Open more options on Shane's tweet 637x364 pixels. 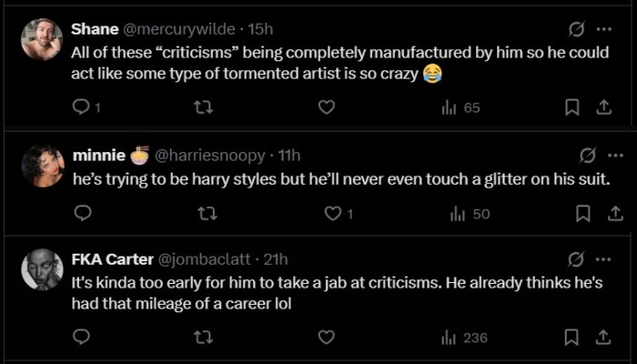604,28
